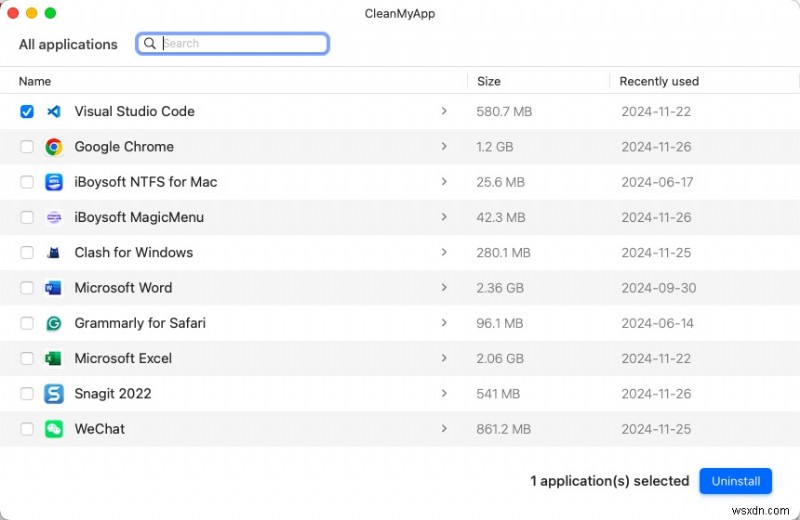Select iBoysoft NTFS for Mac checkbox

pyautogui.click(x=27, y=182)
